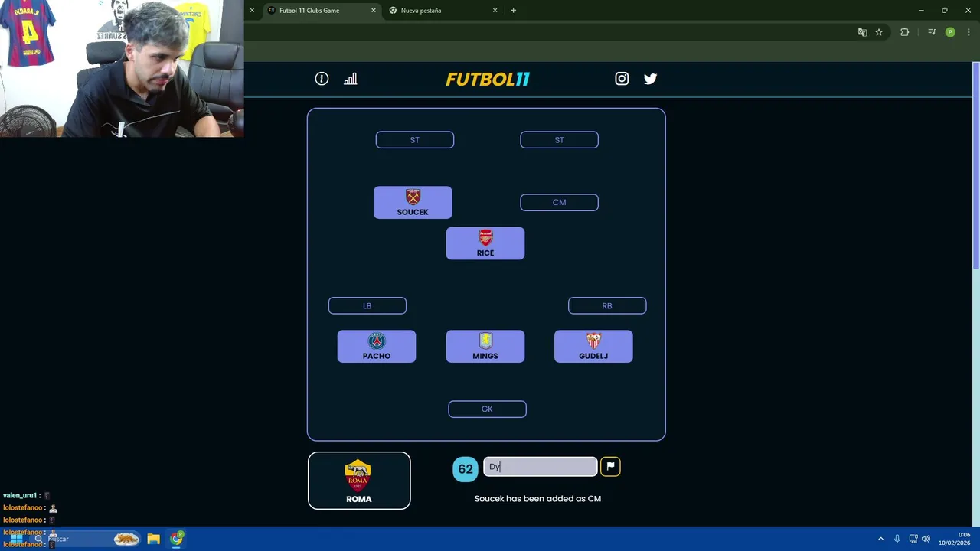This screenshot has height=551, width=980.
Task: Click 'Soucek has been added as CM' message
Action: pyautogui.click(x=537, y=498)
